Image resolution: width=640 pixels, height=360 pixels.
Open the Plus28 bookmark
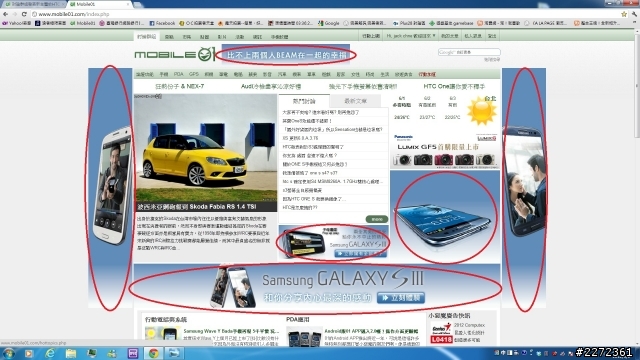click(409, 23)
